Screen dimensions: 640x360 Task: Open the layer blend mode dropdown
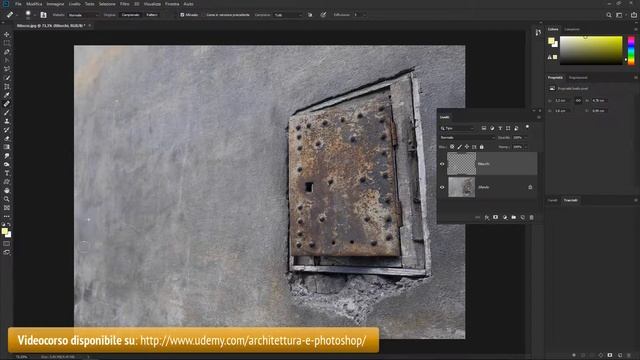pos(467,138)
